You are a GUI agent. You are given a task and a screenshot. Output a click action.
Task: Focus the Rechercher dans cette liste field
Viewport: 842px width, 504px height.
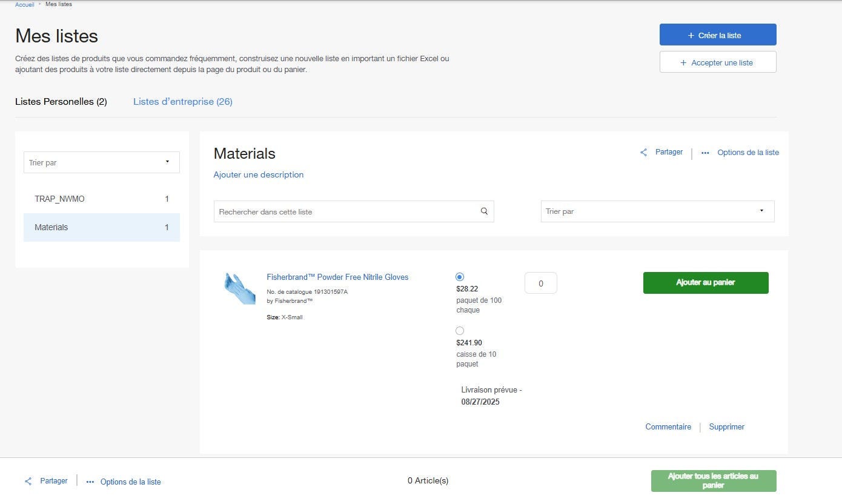coord(354,211)
